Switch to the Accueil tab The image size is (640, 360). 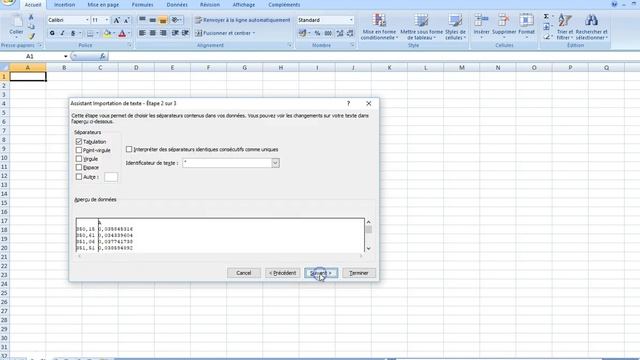pos(33,5)
